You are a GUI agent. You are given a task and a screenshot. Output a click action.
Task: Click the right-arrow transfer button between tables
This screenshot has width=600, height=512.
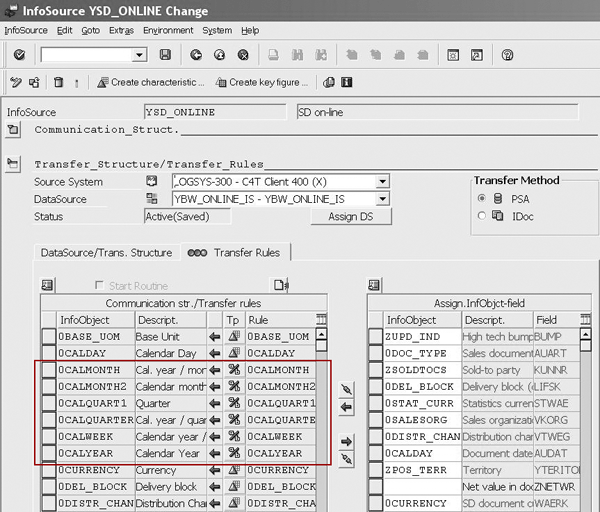click(346, 442)
